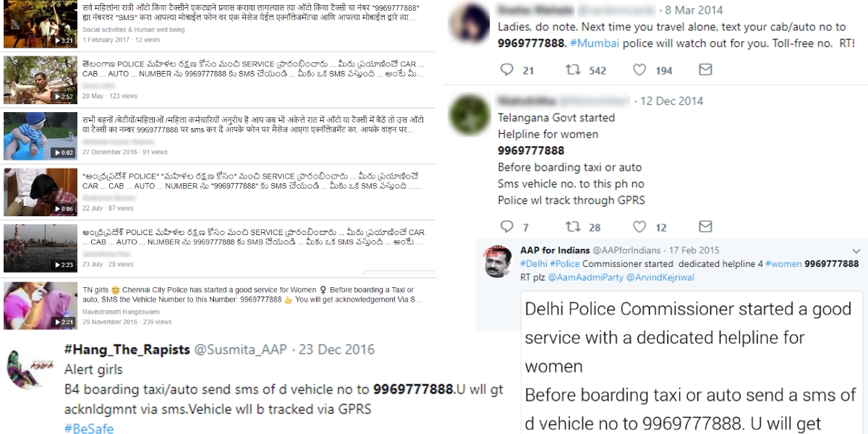Retweet the Telangana Govt tweet with 28 retweets

click(572, 226)
